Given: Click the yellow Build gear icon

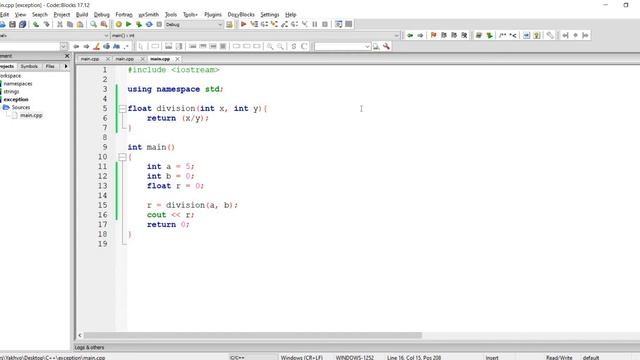Looking at the screenshot, I should coord(118,24).
